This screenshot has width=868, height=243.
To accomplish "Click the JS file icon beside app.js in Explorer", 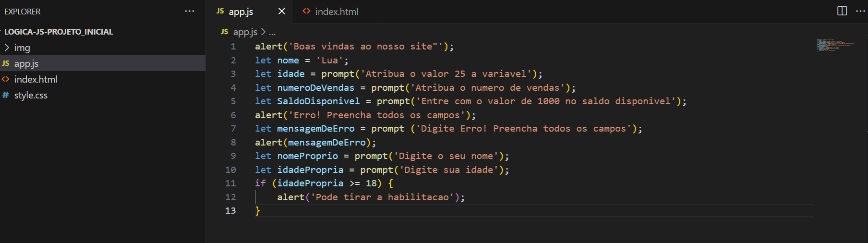I will pyautogui.click(x=6, y=63).
